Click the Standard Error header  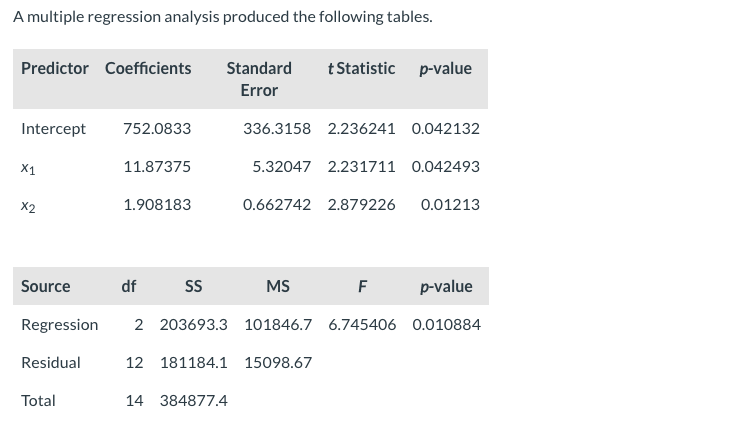(x=259, y=79)
